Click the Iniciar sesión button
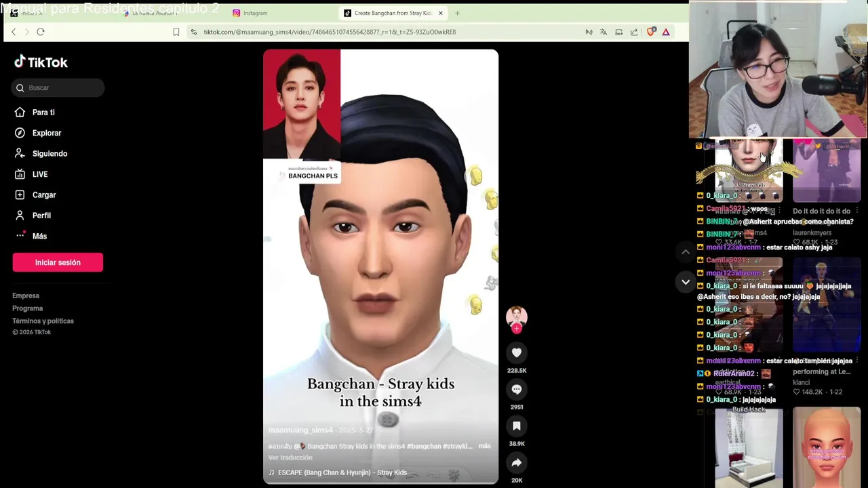 [58, 262]
